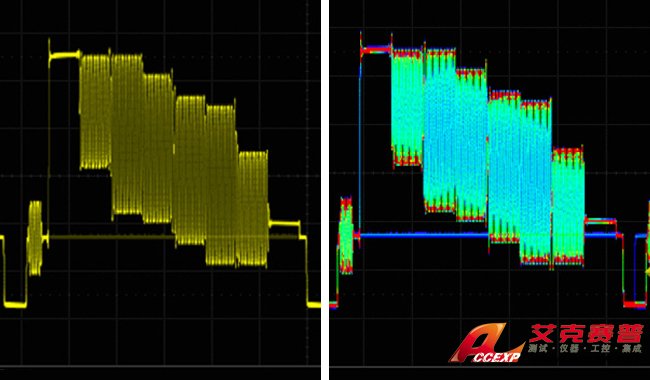This screenshot has width=650, height=380.
Task: Click the flat yellow white-level bar at top
Action: pyautogui.click(x=65, y=55)
